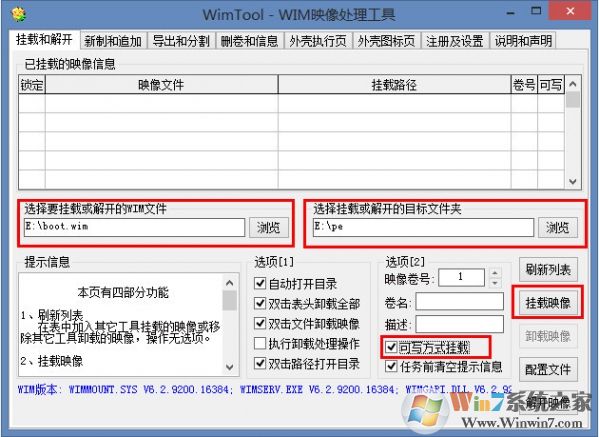Uncheck 可写方式挂载 option
The width and height of the screenshot is (599, 437).
[x=391, y=347]
